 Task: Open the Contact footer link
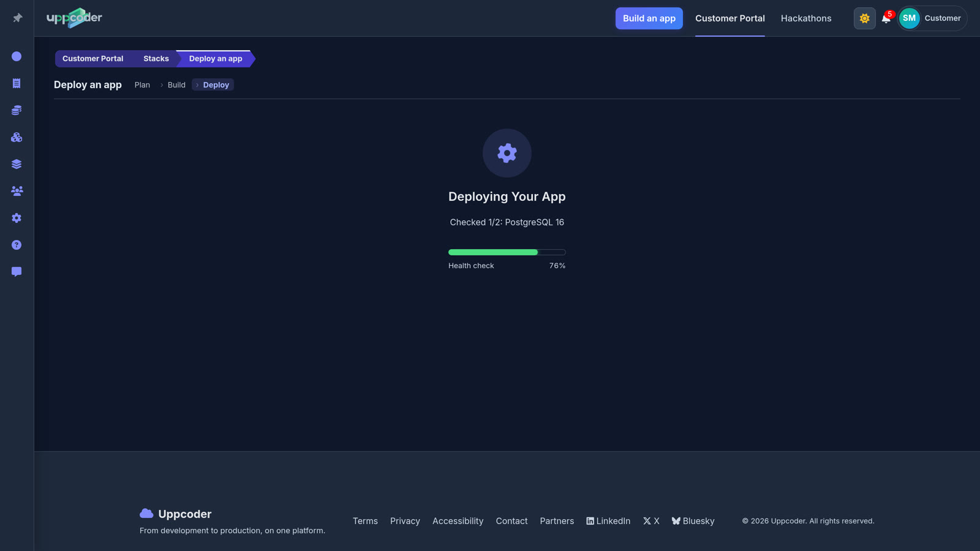coord(511,521)
